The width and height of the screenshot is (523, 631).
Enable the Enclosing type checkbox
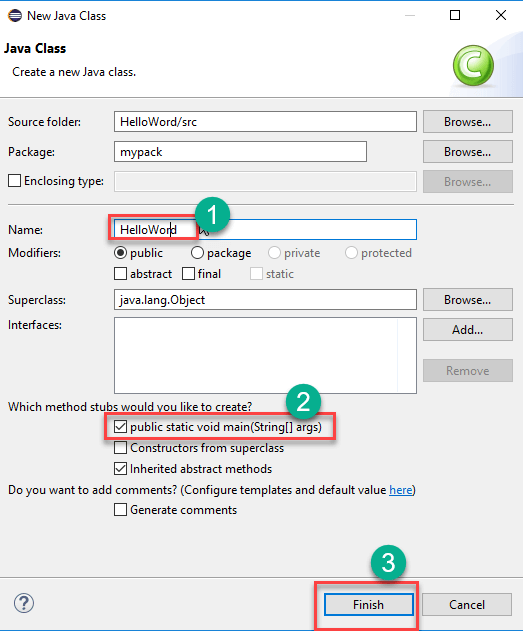click(x=14, y=181)
